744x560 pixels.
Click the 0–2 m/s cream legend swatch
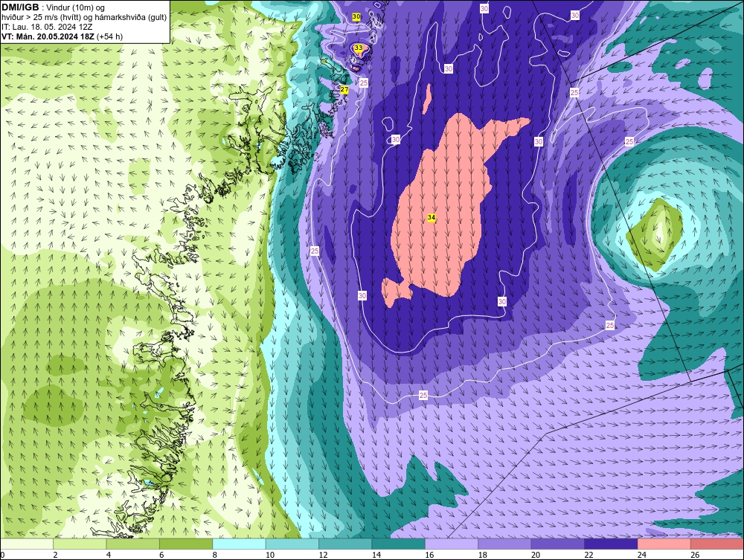[x=27, y=544]
